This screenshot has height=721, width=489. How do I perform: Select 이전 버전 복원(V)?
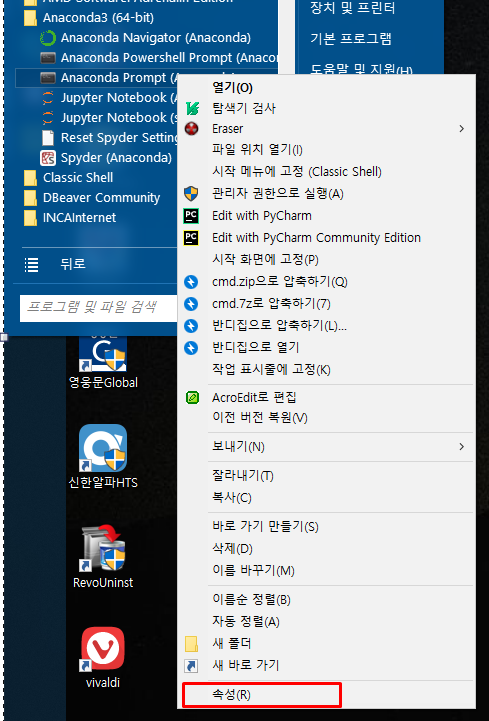pos(260,418)
